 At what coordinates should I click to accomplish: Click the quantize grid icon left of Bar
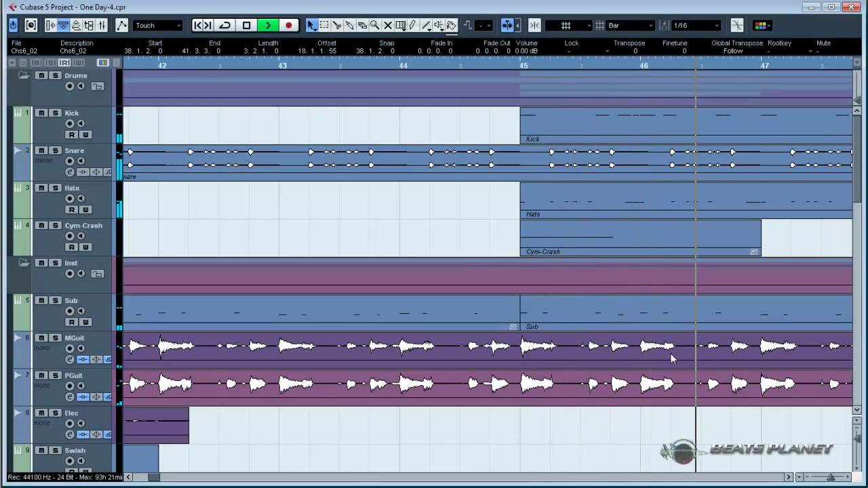coord(599,25)
